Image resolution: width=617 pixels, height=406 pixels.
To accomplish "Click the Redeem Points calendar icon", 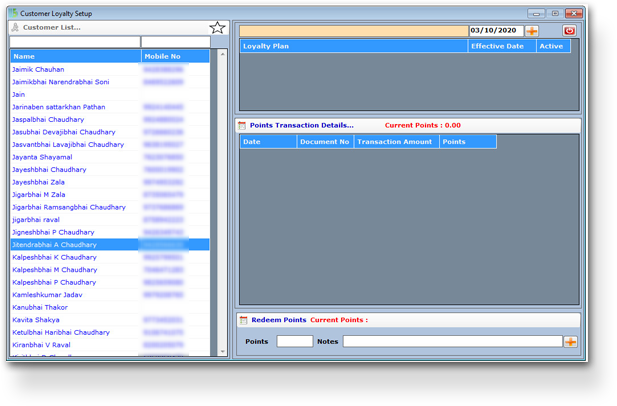I will [242, 320].
